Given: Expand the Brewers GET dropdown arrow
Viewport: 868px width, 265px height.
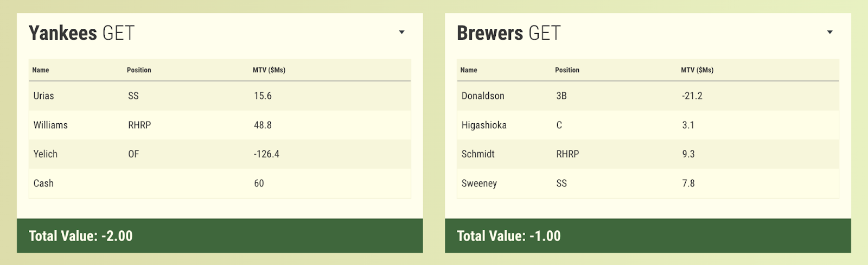Looking at the screenshot, I should [829, 33].
